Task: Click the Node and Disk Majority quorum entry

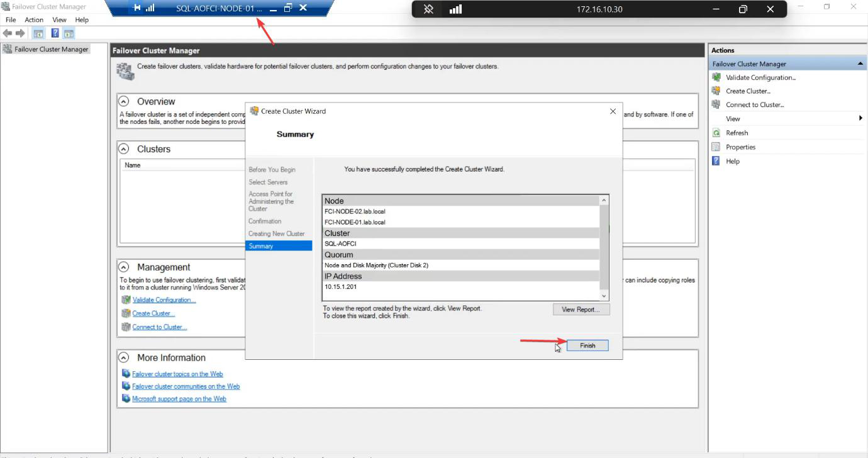Action: 376,265
